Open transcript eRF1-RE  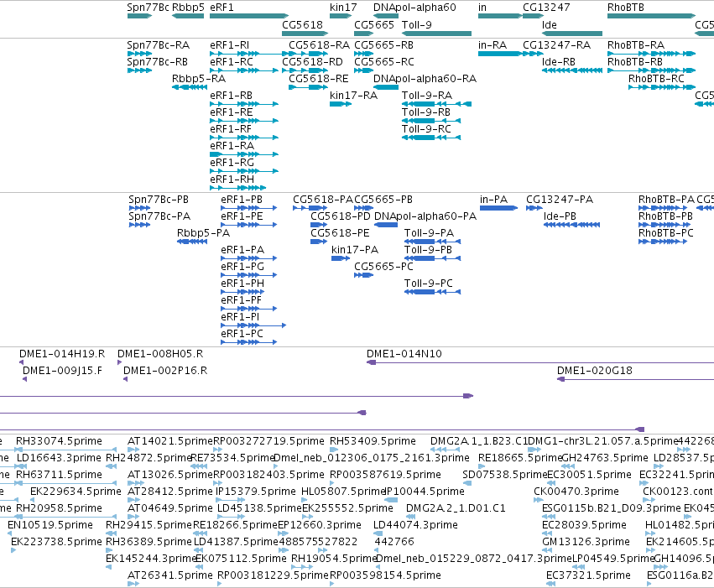[244, 121]
